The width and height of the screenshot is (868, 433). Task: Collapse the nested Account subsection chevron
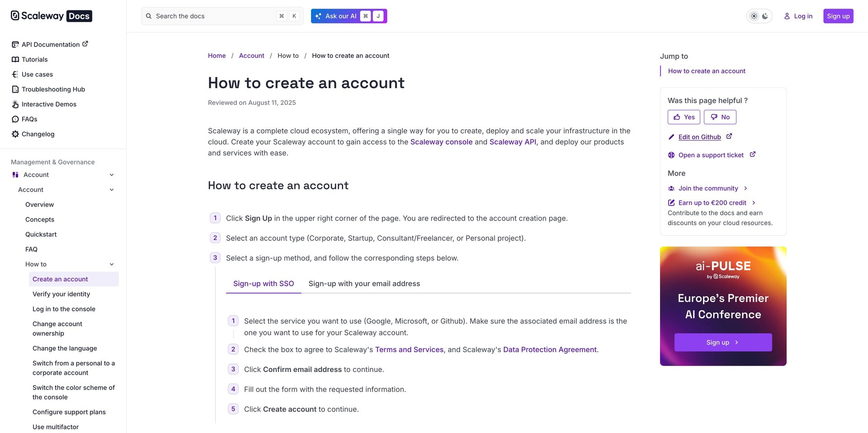click(x=112, y=190)
